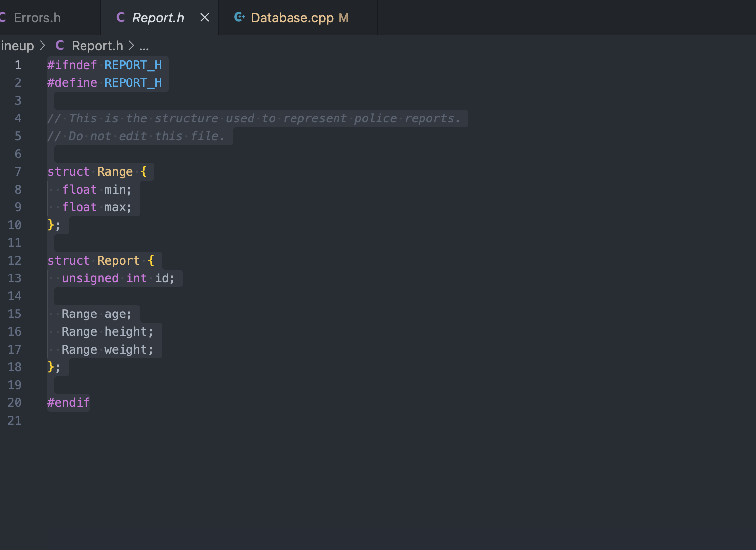The height and width of the screenshot is (550, 756).
Task: Switch to the Database.cpp tab
Action: click(292, 17)
